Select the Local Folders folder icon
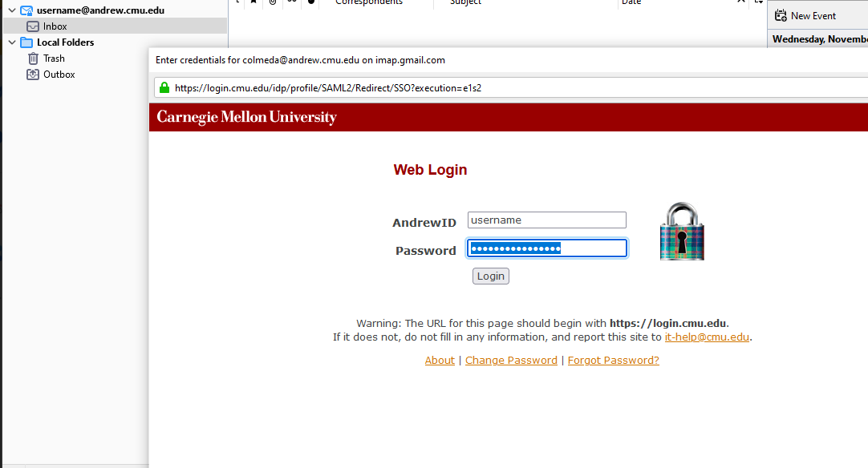 [x=26, y=42]
